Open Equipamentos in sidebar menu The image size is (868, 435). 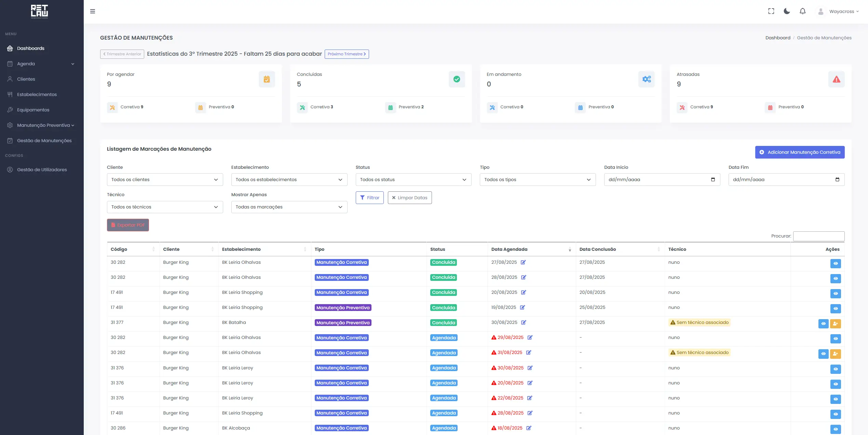tap(33, 110)
